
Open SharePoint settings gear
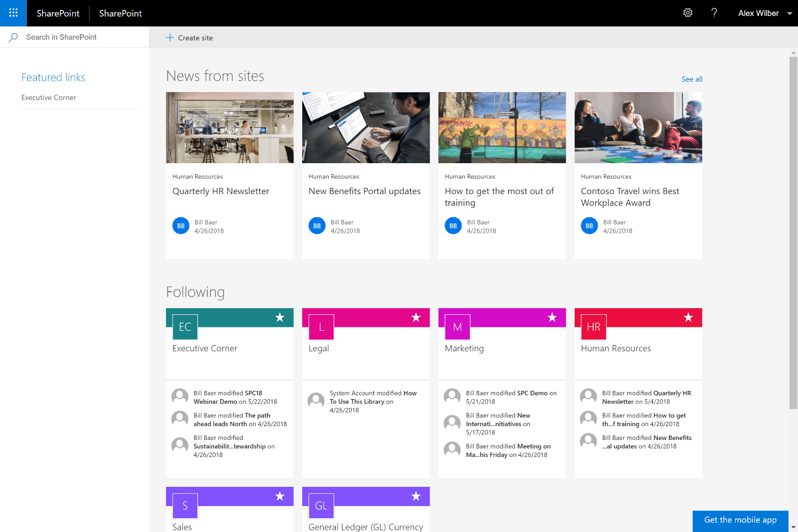[x=687, y=12]
